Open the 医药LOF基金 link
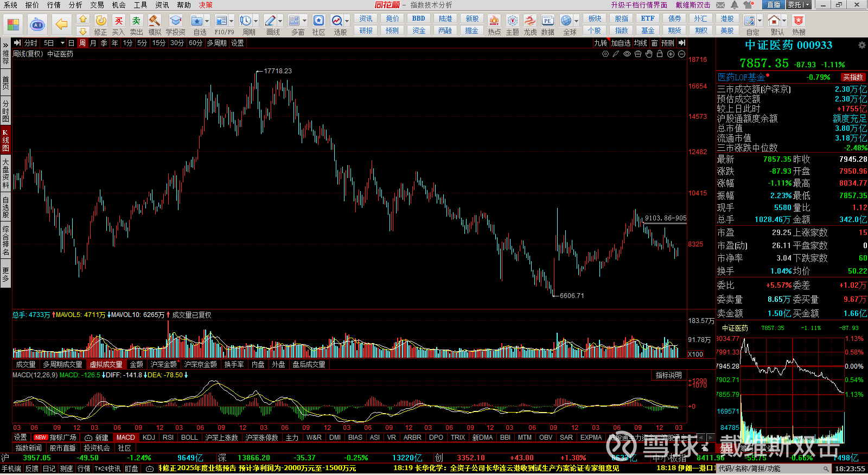Screen dimensions: 868x475 tap(741, 78)
